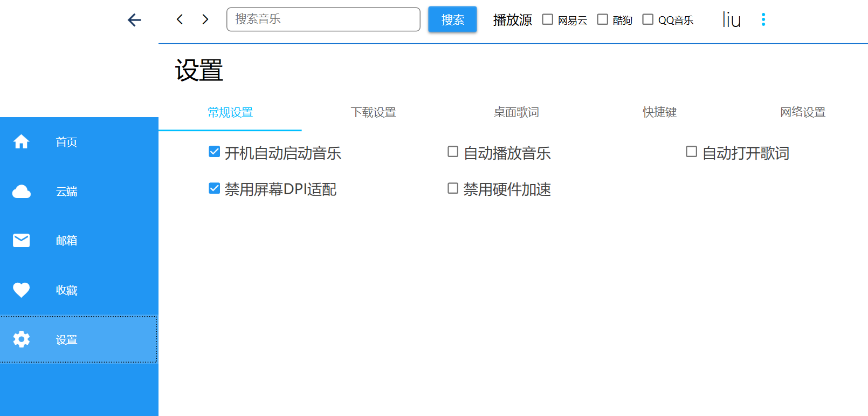The width and height of the screenshot is (868, 416).
Task: Enable 自动打开歌词 checkbox
Action: pos(691,152)
